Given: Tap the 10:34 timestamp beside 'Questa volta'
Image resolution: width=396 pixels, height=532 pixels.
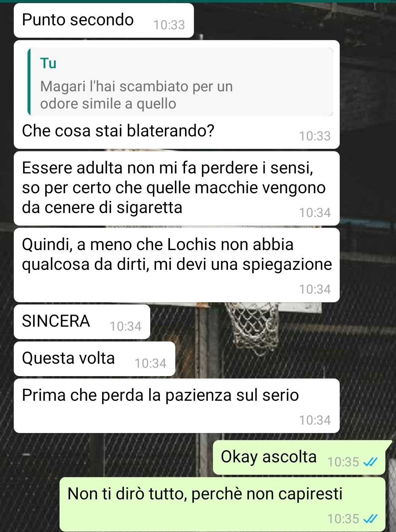Looking at the screenshot, I should tap(150, 363).
